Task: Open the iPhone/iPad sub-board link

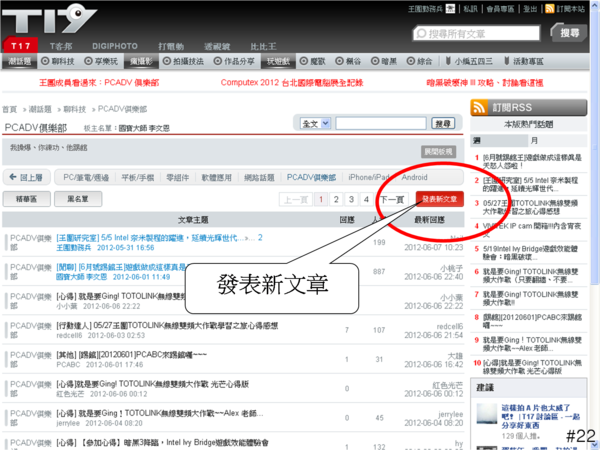Action: 369,178
